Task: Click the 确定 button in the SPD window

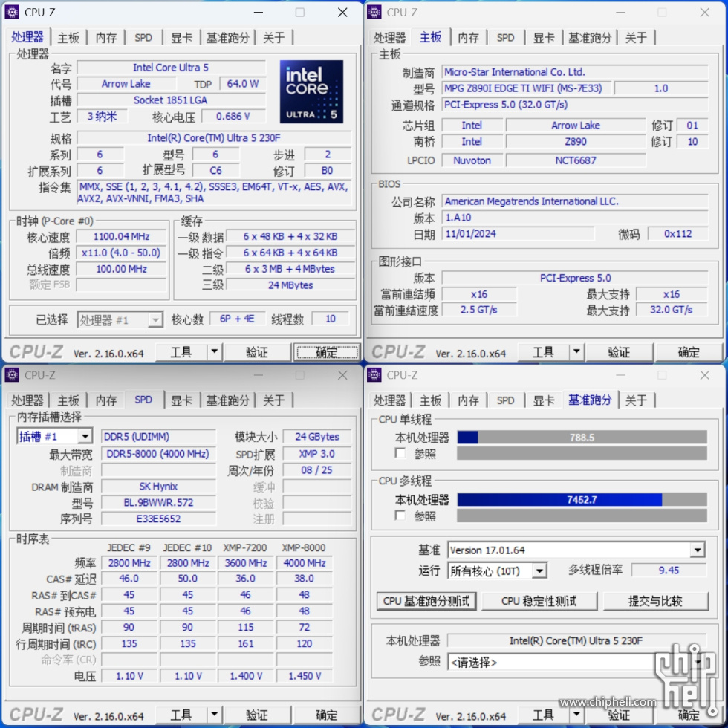Action: click(327, 715)
